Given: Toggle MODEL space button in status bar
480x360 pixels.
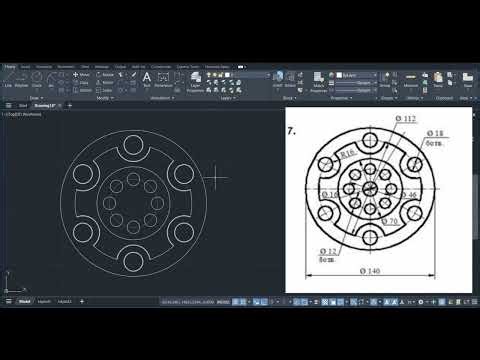Looking at the screenshot, I should [x=223, y=302].
